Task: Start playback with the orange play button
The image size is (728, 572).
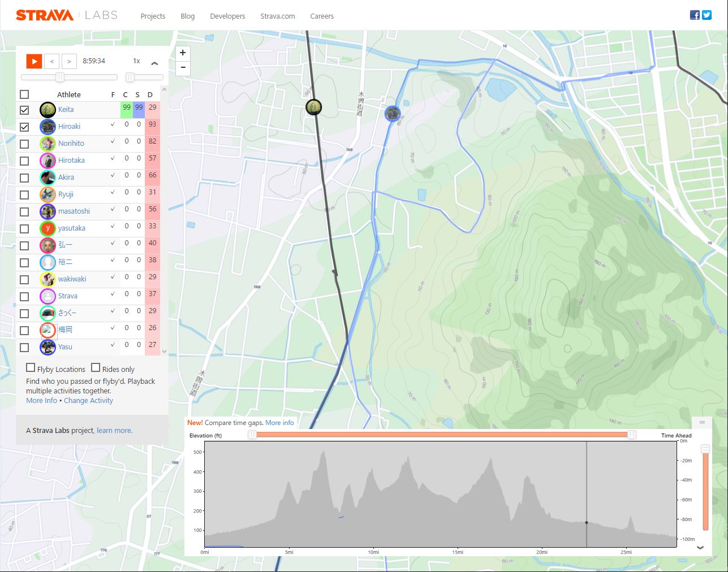Action: click(x=34, y=61)
